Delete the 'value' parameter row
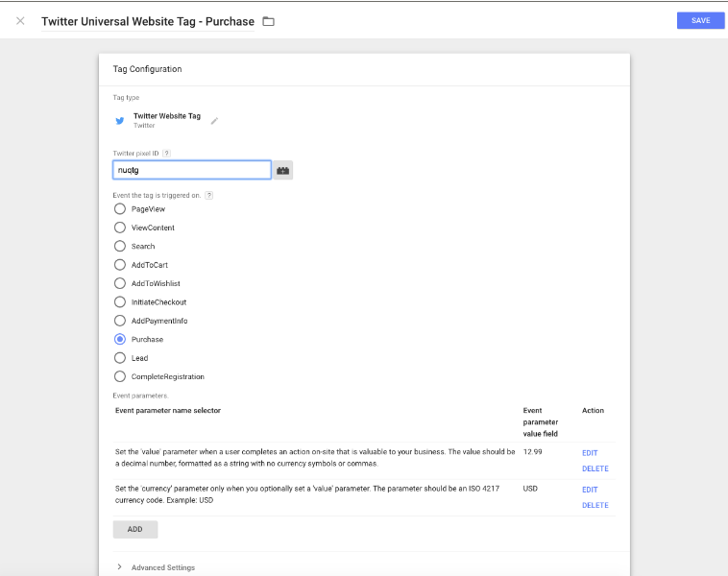Image resolution: width=728 pixels, height=576 pixels. tap(595, 468)
